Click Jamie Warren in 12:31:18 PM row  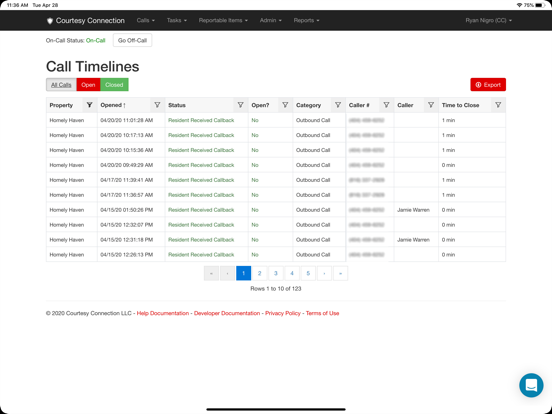[x=413, y=240]
